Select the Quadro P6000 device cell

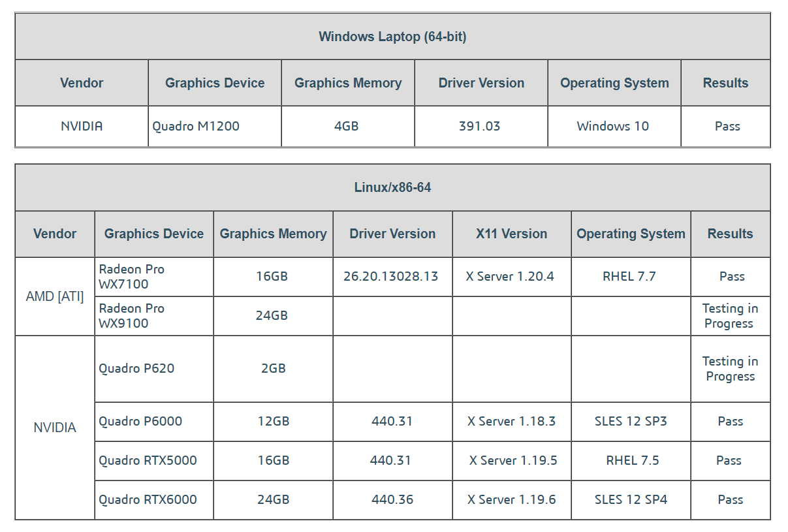click(x=154, y=422)
